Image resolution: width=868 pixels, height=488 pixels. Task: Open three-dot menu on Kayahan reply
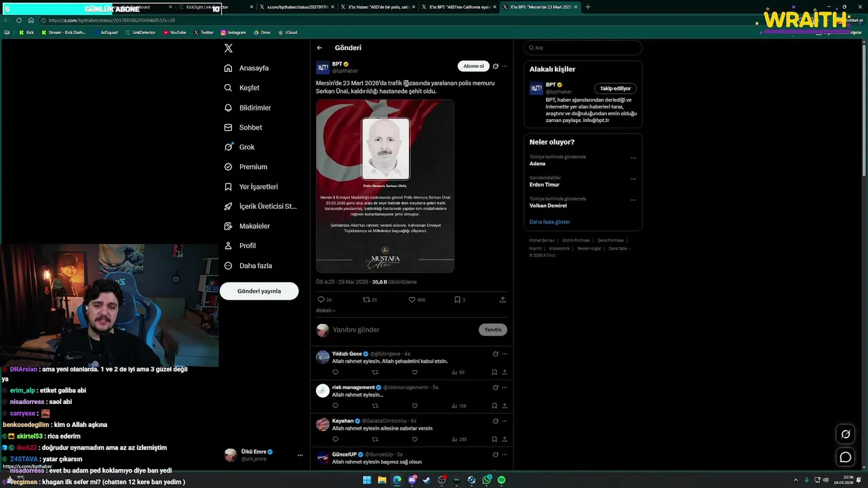click(x=505, y=421)
